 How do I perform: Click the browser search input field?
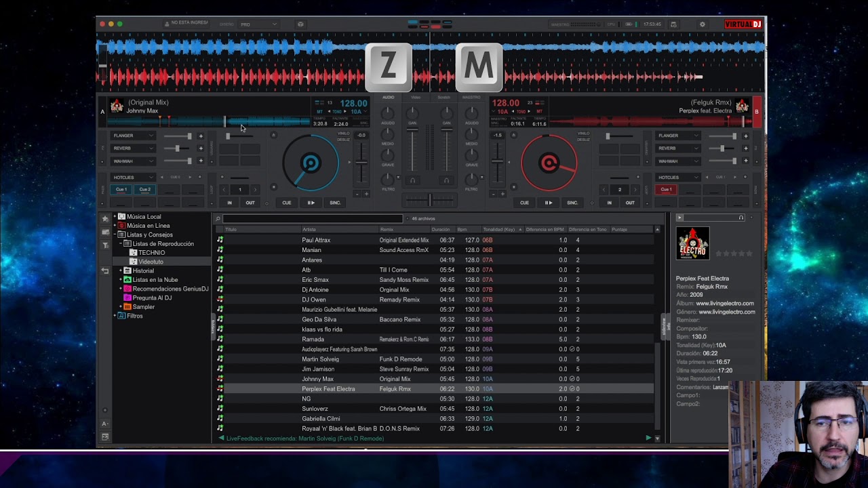click(313, 219)
